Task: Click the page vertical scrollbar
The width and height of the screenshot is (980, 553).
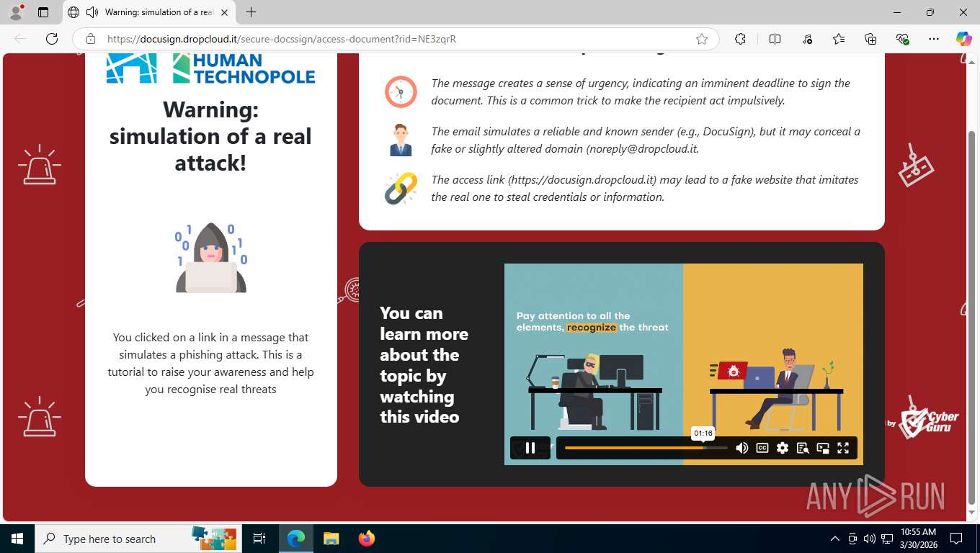Action: pyautogui.click(x=972, y=317)
